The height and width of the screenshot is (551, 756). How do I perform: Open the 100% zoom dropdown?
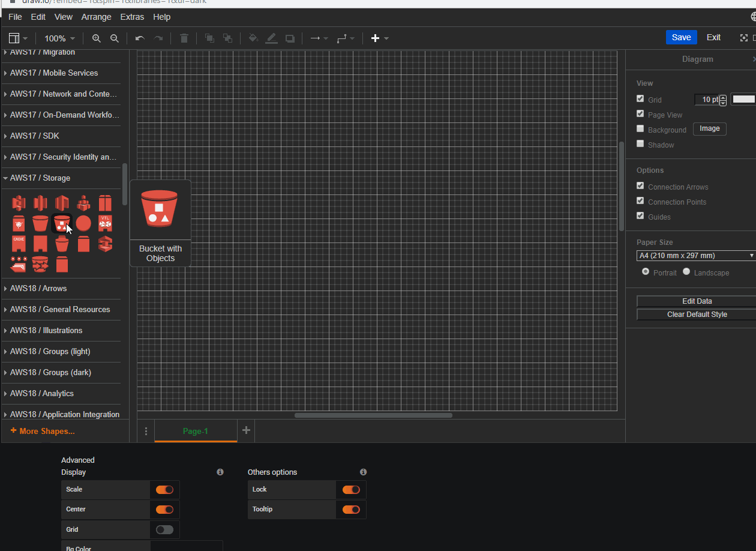point(59,38)
